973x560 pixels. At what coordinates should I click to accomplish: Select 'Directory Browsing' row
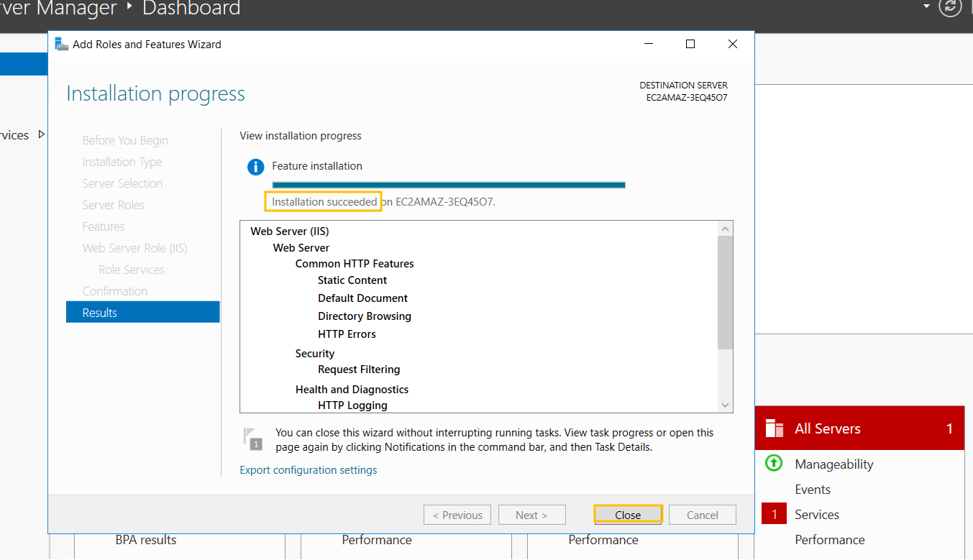point(365,316)
